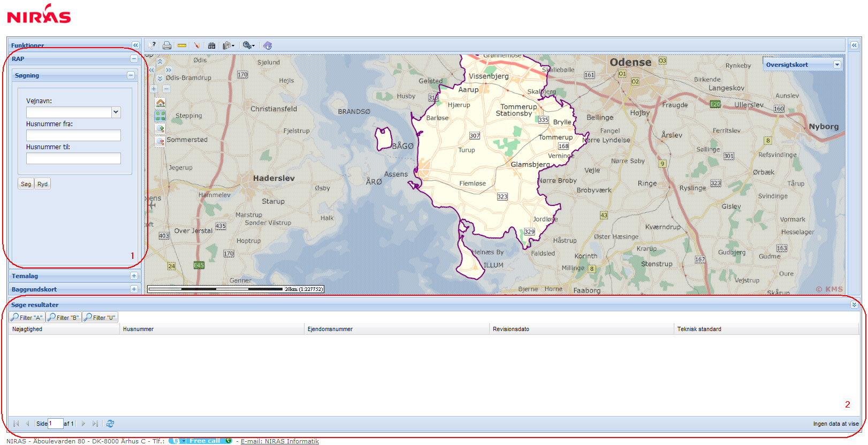Click the Søg button
Screen dimensions: 868x445
point(26,184)
